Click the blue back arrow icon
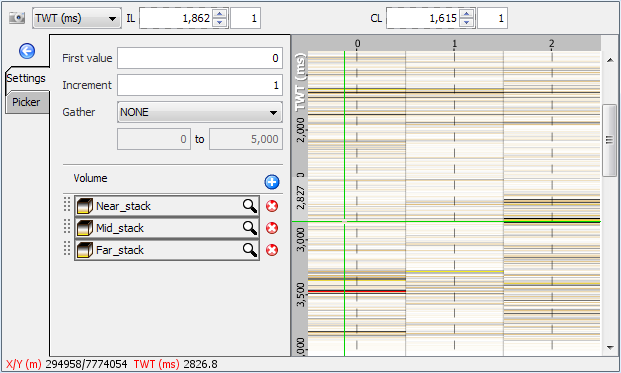 [x=27, y=51]
